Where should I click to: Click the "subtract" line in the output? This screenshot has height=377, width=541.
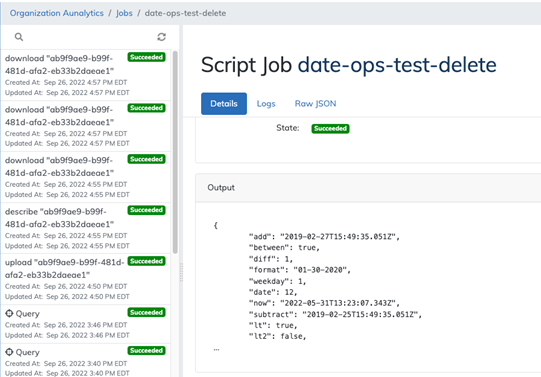tap(335, 314)
